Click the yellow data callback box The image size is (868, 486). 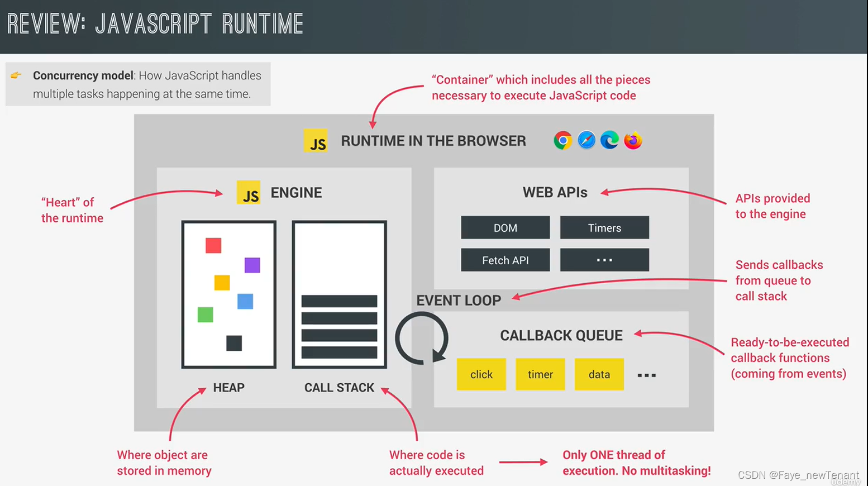click(x=599, y=374)
